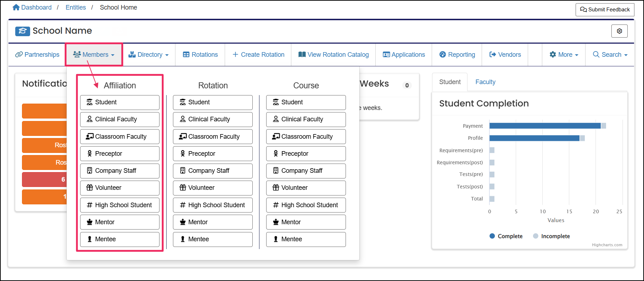This screenshot has height=281, width=644.
Task: Click the Submit Feedback button
Action: pyautogui.click(x=605, y=10)
